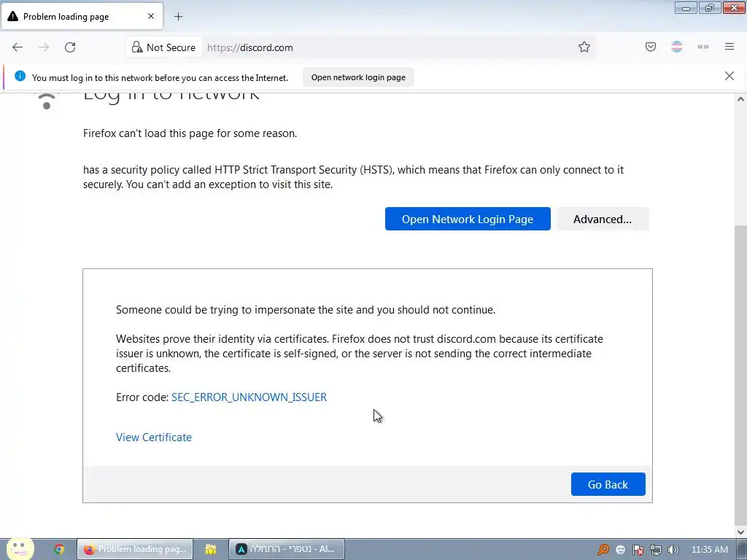Screen dimensions: 747x560
Task: Click the Wi-Fi icon on the error page
Action: pos(46,101)
